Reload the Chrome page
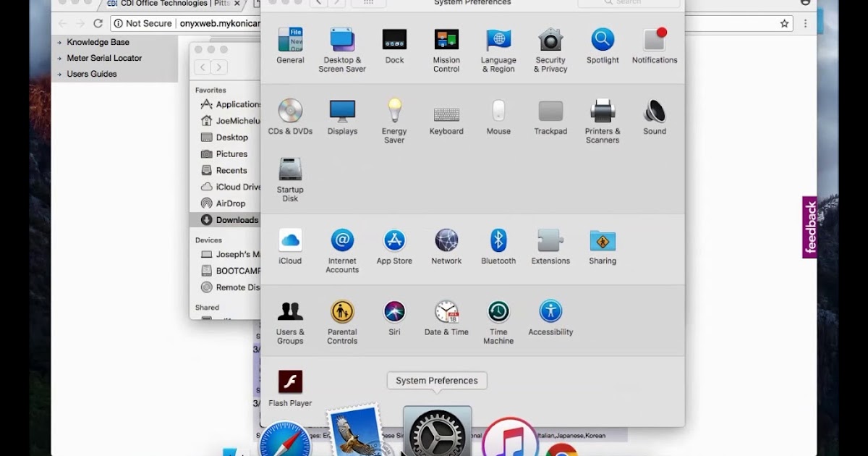868x456 pixels. tap(98, 23)
